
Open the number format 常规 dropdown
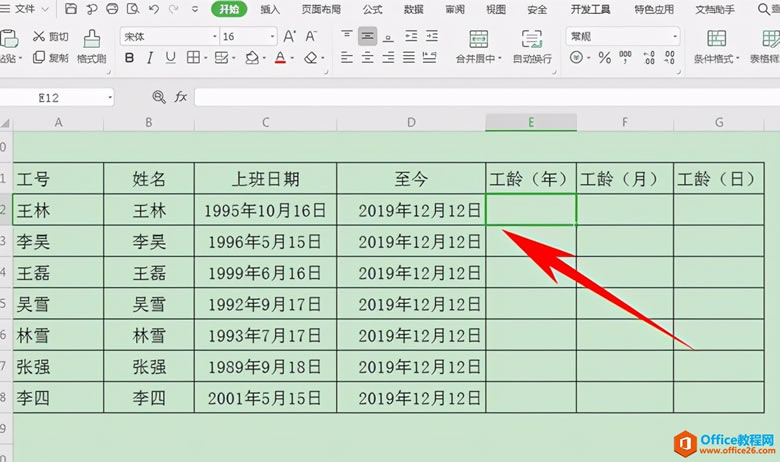[x=675, y=37]
